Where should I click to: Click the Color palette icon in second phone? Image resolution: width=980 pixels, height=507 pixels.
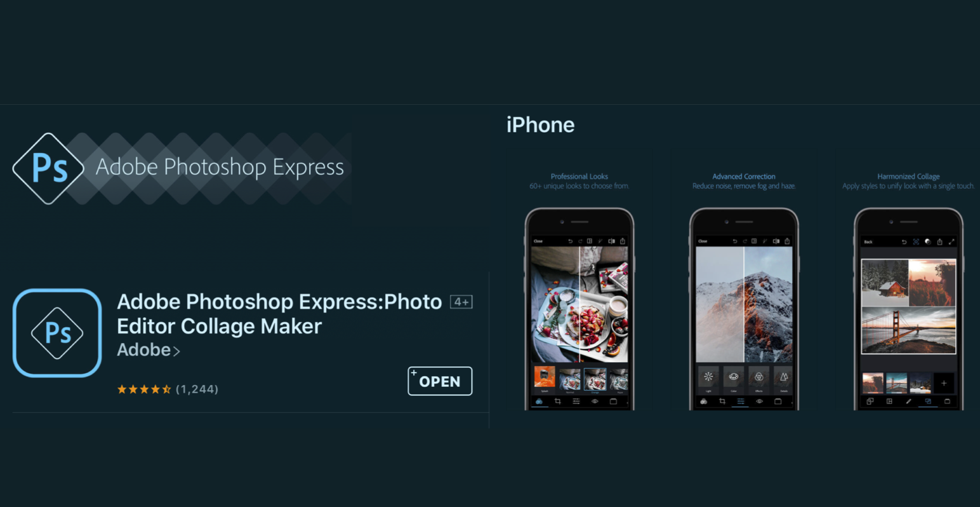[733, 377]
